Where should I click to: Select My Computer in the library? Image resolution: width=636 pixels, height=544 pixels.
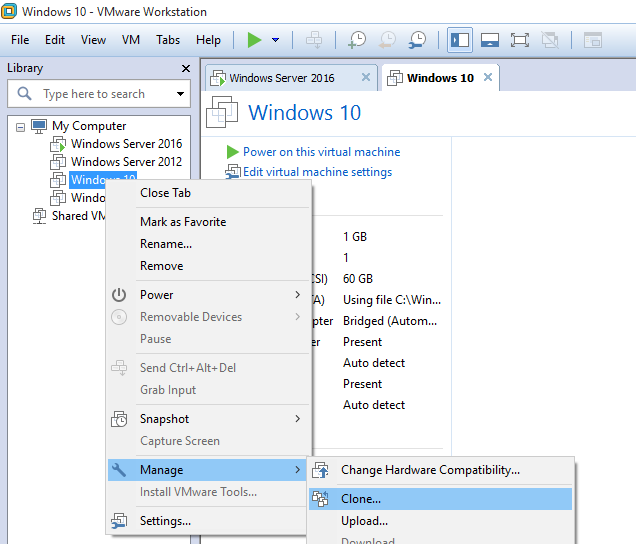89,126
